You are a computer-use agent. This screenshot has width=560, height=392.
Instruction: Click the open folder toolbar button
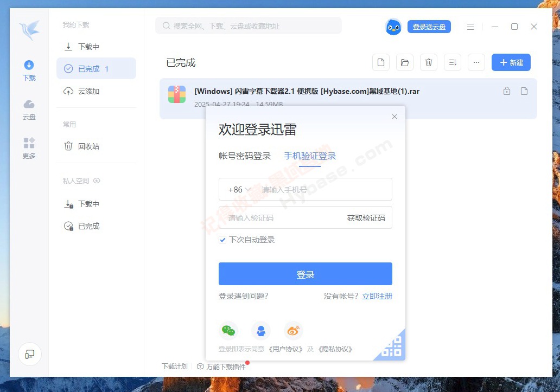point(405,62)
